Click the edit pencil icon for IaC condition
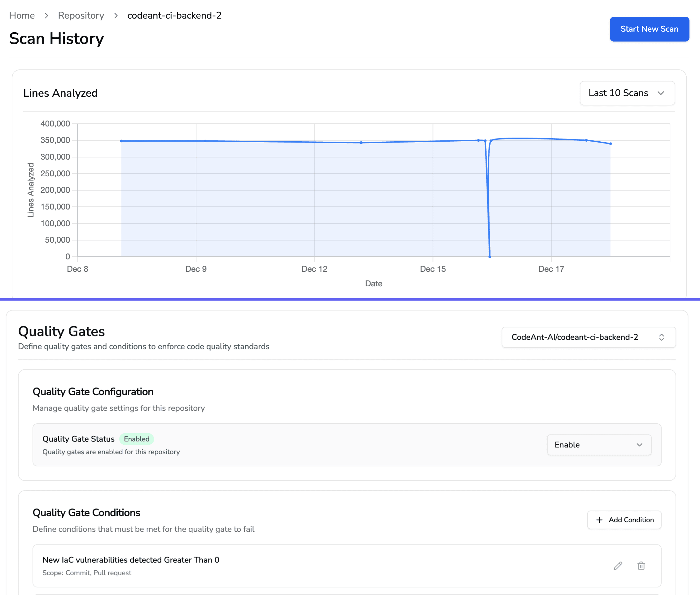This screenshot has height=595, width=700. [x=618, y=566]
